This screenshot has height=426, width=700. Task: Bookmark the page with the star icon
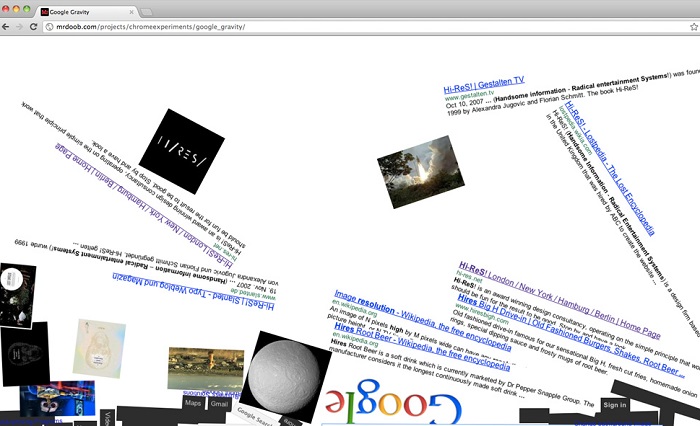(694, 27)
